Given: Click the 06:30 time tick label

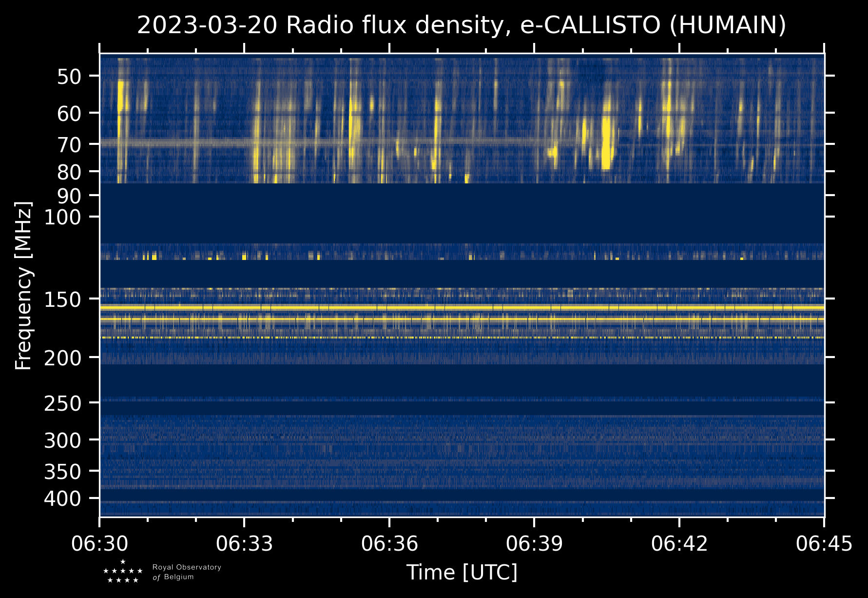Looking at the screenshot, I should (x=100, y=543).
